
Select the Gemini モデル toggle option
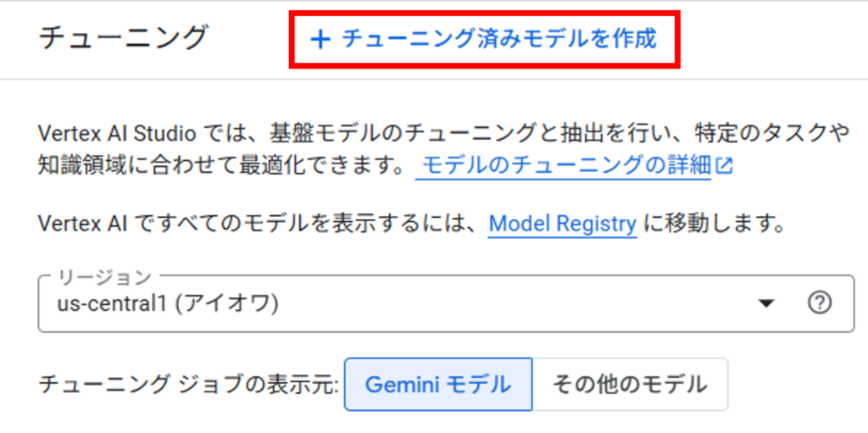pos(438,384)
